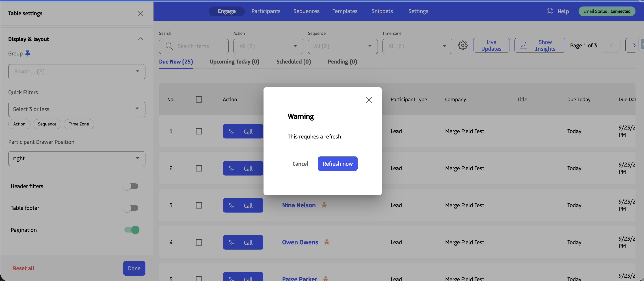This screenshot has width=644, height=281.
Task: Click phone icon in row 3 Call button
Action: click(x=232, y=206)
